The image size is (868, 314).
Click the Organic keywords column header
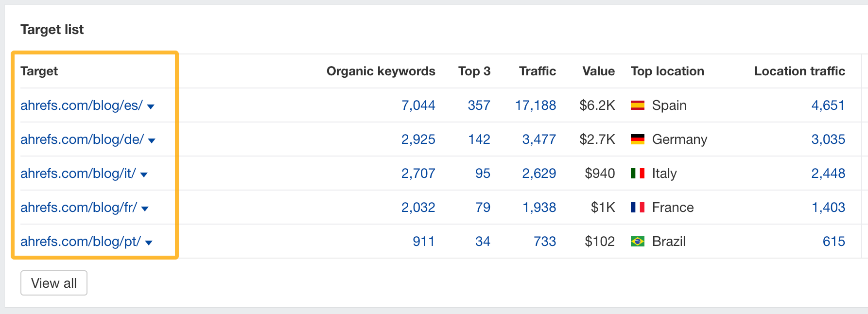[x=381, y=71]
